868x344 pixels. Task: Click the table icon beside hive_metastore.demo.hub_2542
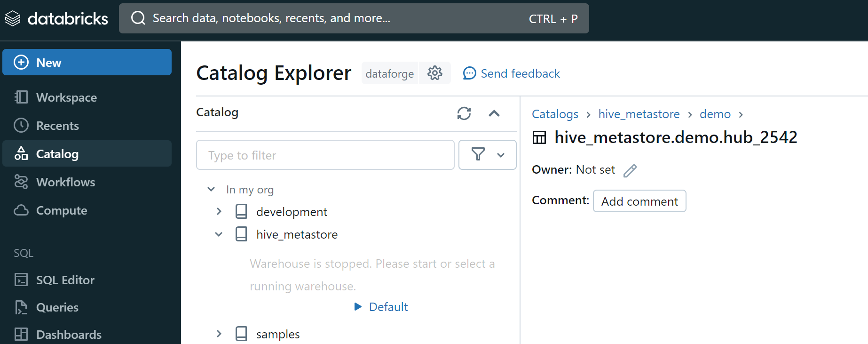pyautogui.click(x=539, y=137)
